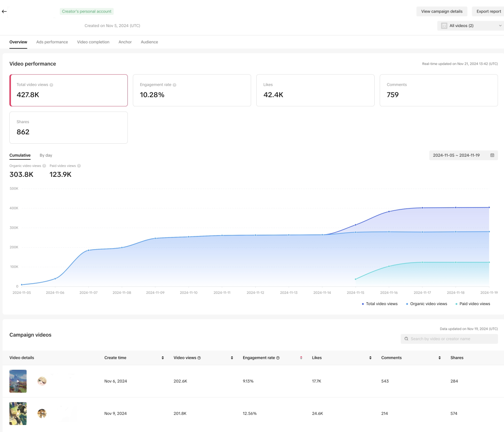
Task: Expand the All videos (2) dropdown
Action: click(470, 26)
